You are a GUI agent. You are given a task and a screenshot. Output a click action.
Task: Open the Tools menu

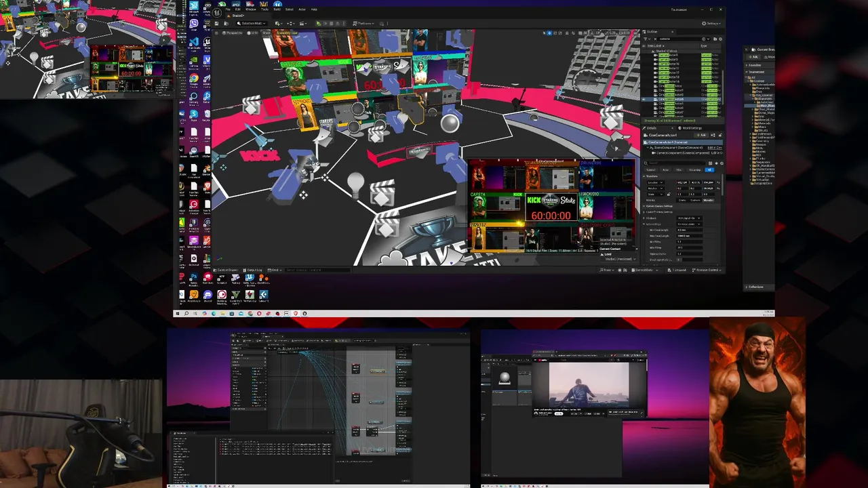click(264, 9)
